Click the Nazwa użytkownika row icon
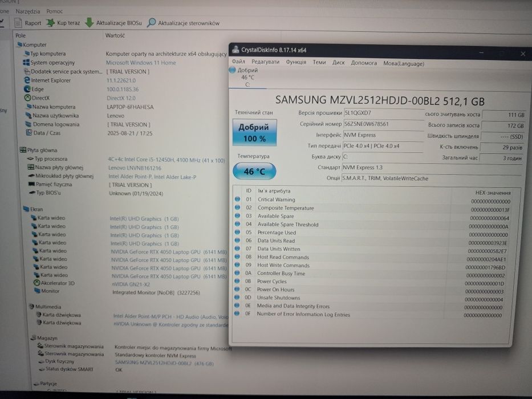The width and height of the screenshot is (532, 399). click(29, 115)
